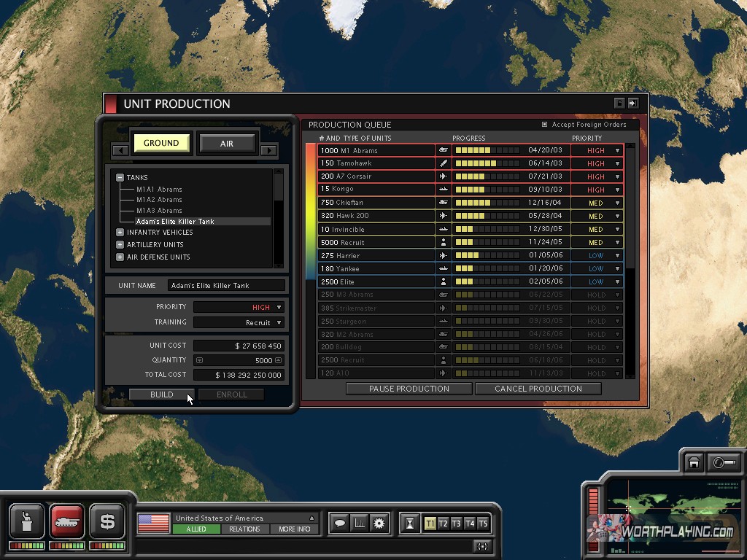The image size is (747, 560).
Task: Open the bar chart statistics icon
Action: [x=359, y=523]
